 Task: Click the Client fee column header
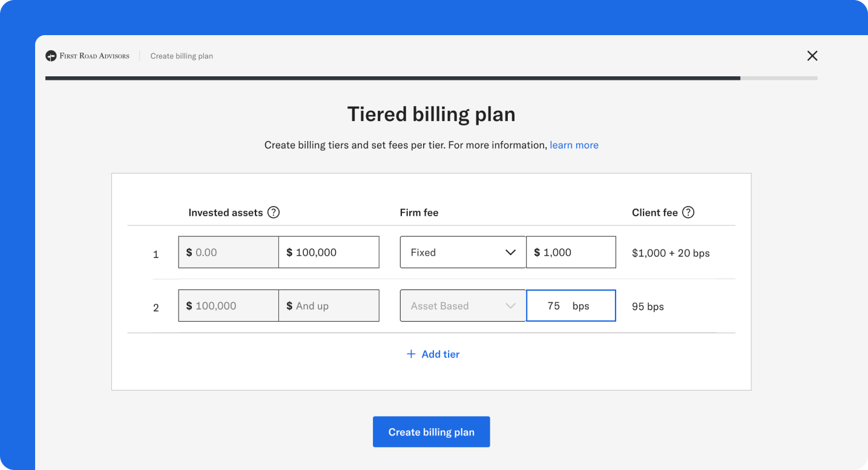point(655,213)
